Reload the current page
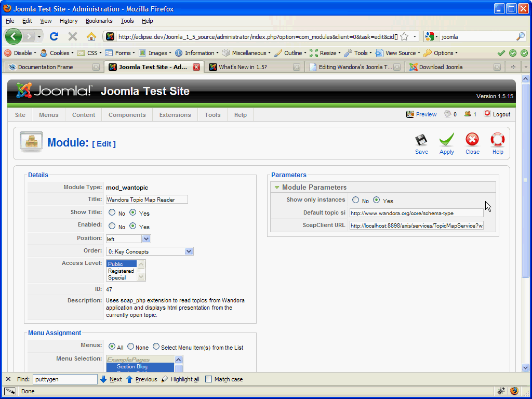532x399 pixels. [x=54, y=36]
